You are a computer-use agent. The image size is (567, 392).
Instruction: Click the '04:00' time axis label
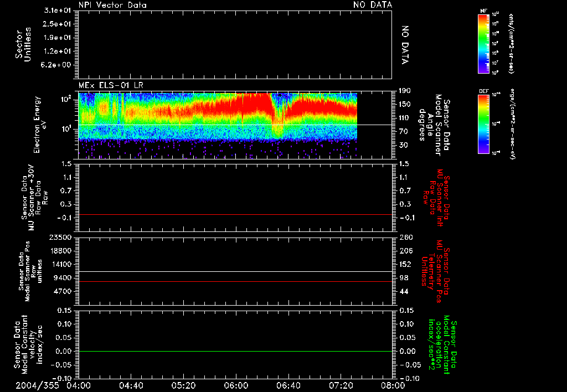click(x=79, y=385)
